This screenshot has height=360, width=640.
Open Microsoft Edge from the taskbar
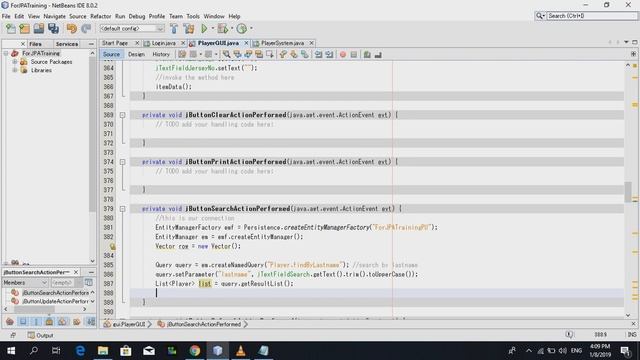coord(80,351)
